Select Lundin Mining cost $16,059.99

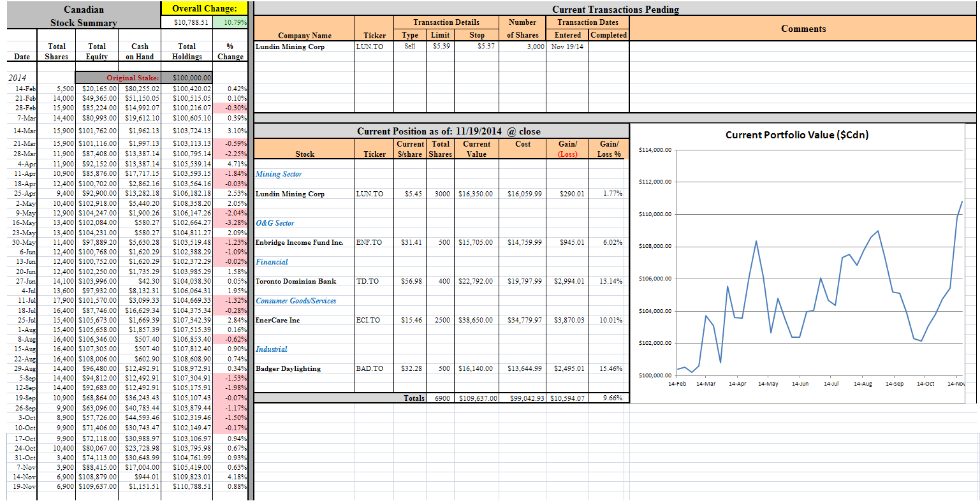point(525,194)
